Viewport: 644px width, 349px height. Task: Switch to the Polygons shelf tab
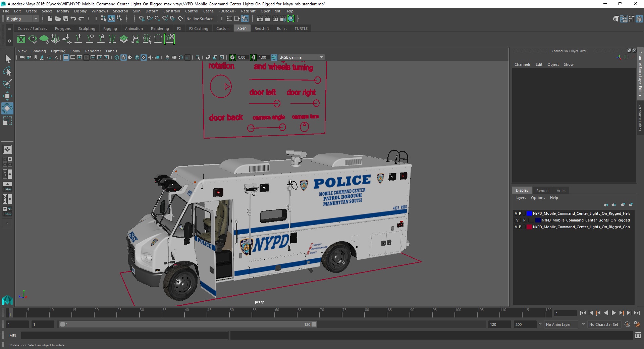pyautogui.click(x=63, y=29)
